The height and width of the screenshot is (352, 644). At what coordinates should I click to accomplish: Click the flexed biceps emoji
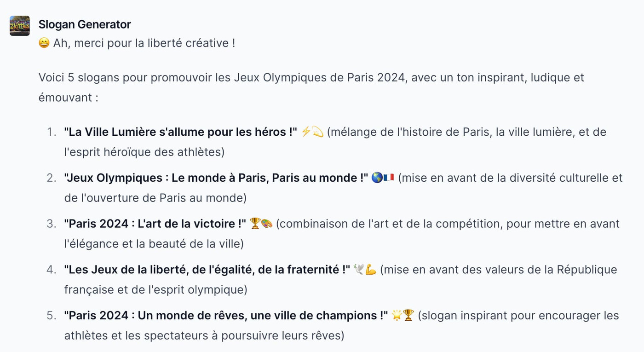pos(371,270)
